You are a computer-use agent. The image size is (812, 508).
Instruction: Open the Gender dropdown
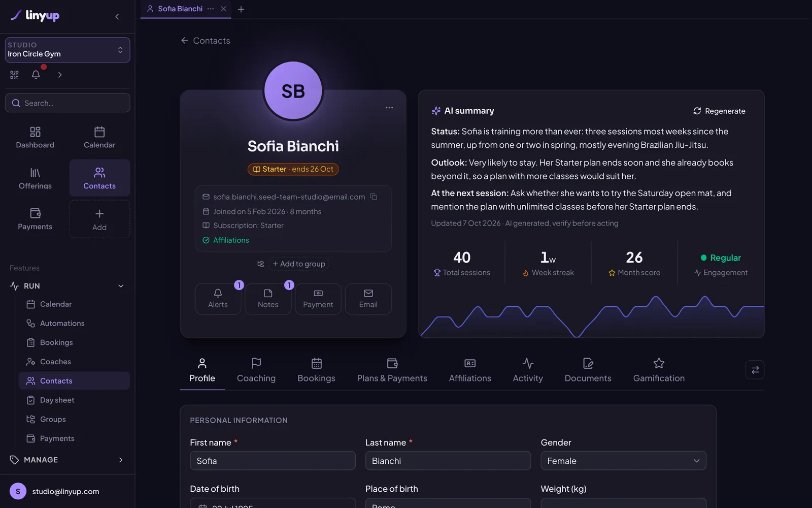(624, 461)
